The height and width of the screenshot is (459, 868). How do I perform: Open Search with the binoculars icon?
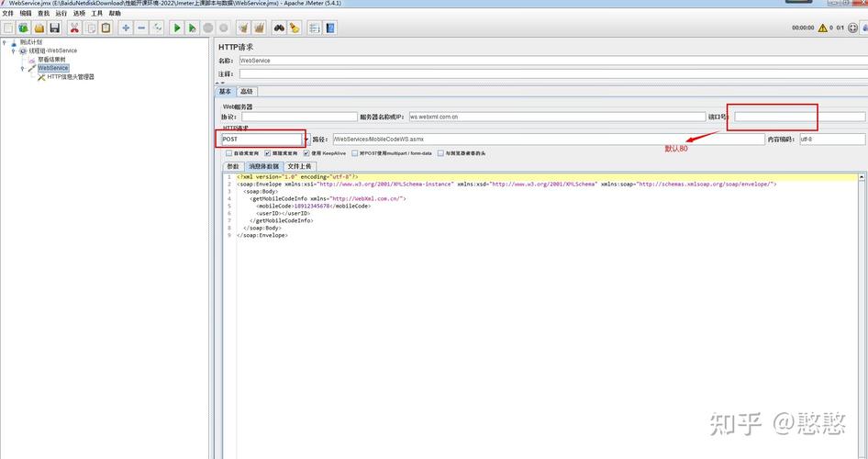click(x=279, y=28)
